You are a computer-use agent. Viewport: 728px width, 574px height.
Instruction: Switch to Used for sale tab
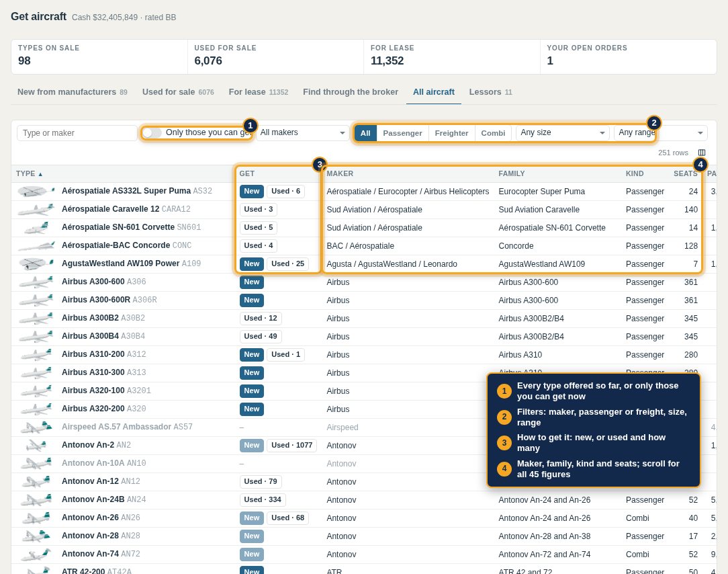point(178,92)
